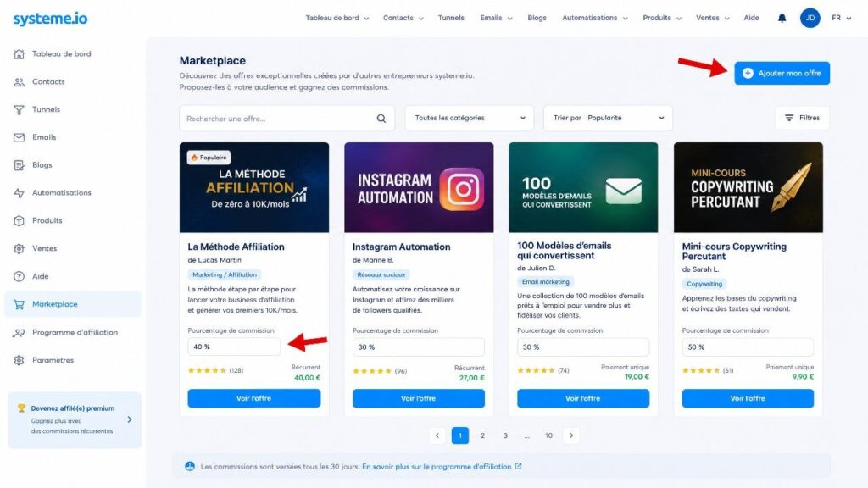Image resolution: width=868 pixels, height=488 pixels.
Task: Click the trophy icon in premium banner
Action: (21, 408)
